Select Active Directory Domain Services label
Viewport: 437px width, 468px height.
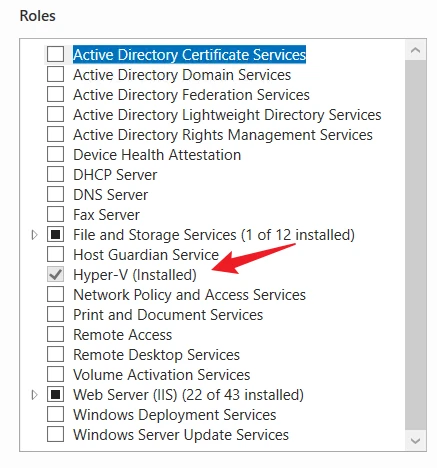pos(182,75)
